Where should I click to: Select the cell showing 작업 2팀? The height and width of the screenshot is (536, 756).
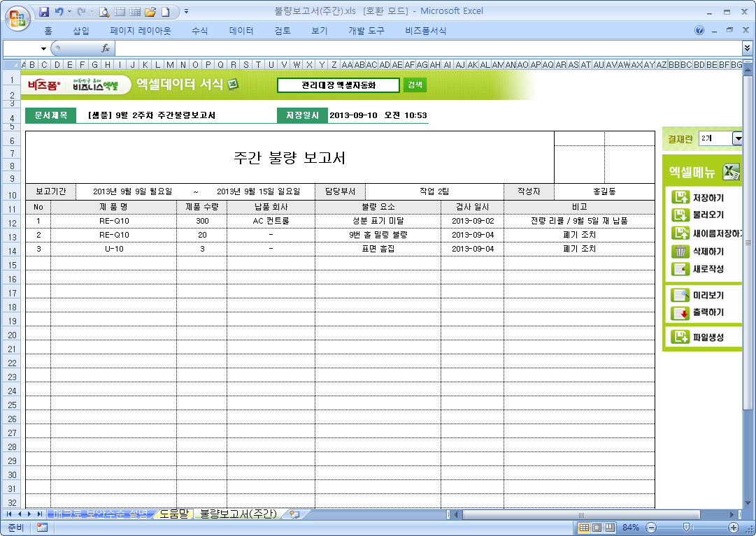coord(434,191)
